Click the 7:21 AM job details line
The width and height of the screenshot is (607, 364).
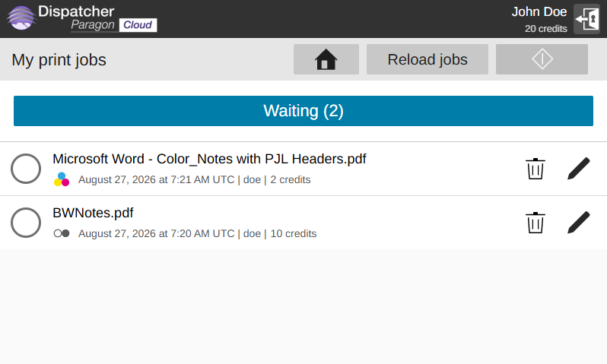194,180
